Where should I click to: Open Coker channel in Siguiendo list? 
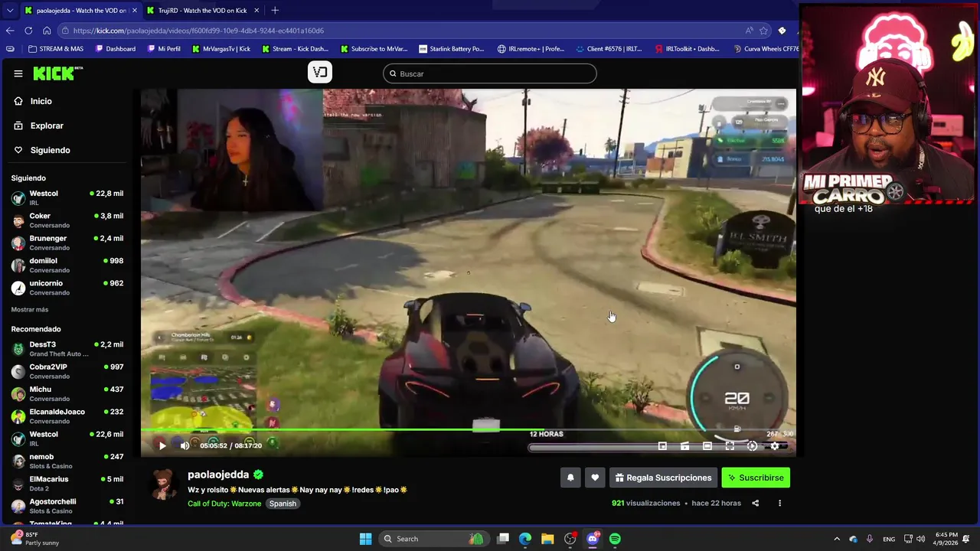point(69,220)
